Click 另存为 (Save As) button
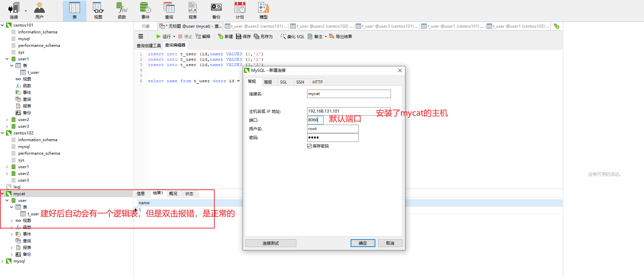The image size is (644, 277). [263, 36]
